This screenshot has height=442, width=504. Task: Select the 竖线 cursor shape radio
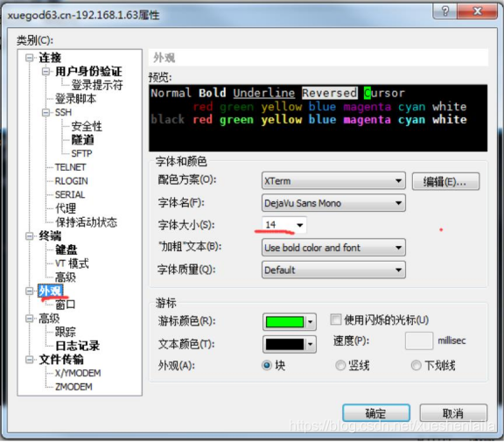pyautogui.click(x=340, y=366)
